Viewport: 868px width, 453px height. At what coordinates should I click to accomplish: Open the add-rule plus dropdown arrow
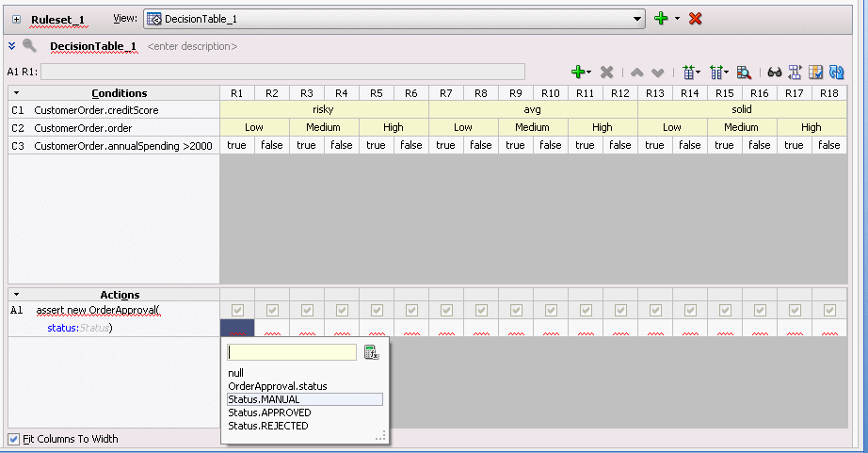tap(588, 72)
